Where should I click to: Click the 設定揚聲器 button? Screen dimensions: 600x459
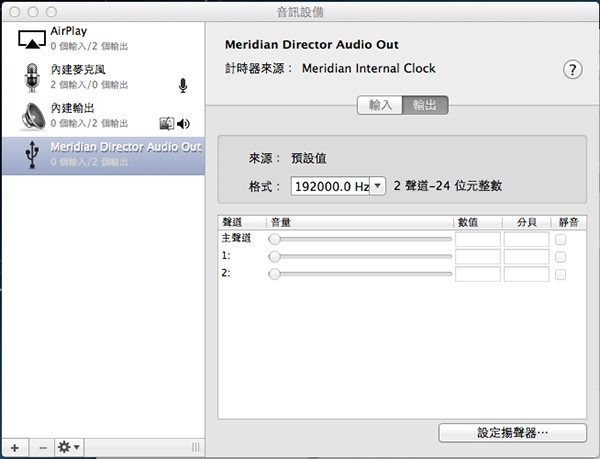point(512,433)
